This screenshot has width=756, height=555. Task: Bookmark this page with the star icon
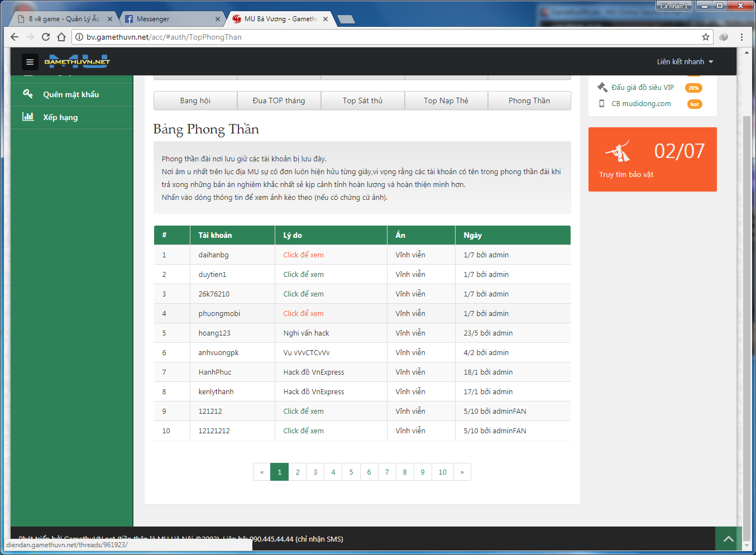click(x=706, y=37)
